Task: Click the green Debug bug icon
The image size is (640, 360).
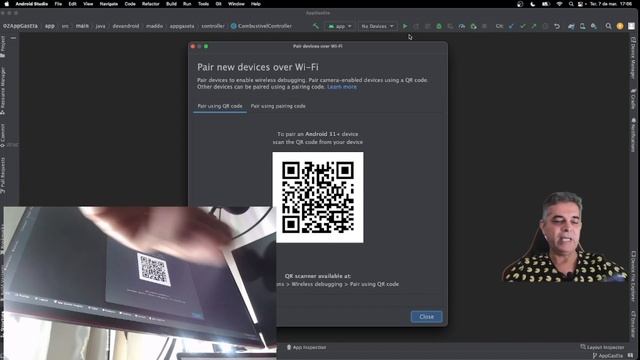Action: tap(439, 26)
